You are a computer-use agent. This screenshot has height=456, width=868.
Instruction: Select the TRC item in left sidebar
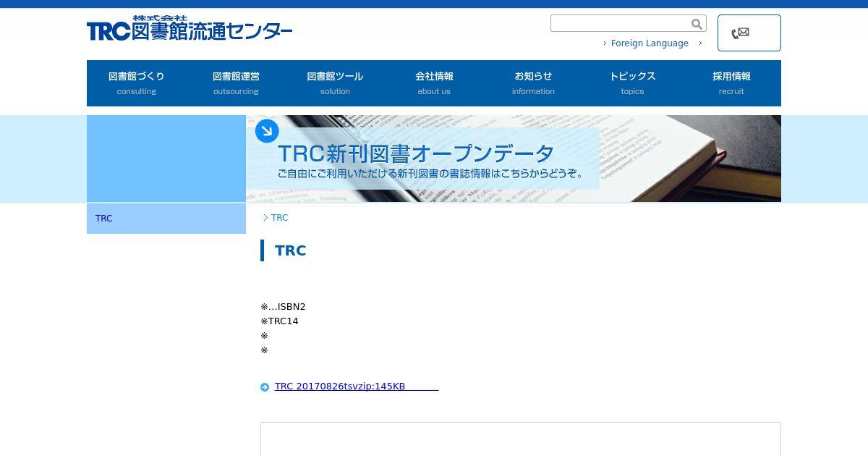click(166, 219)
